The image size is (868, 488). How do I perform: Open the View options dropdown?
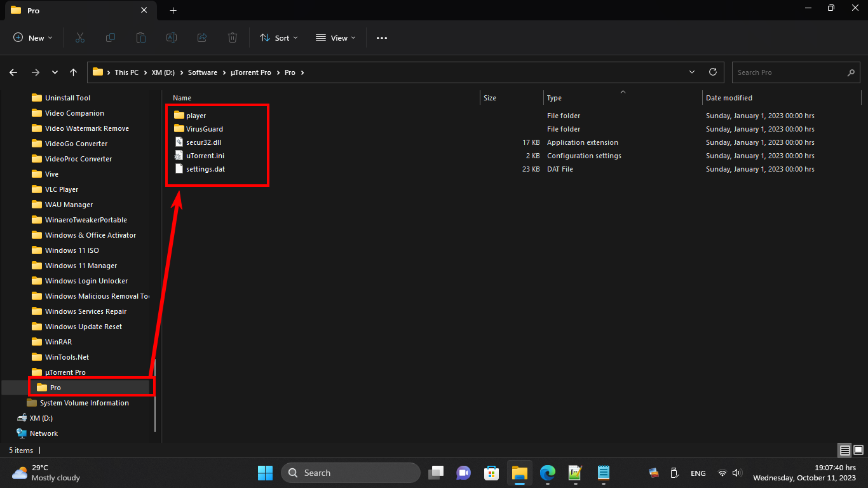(336, 38)
